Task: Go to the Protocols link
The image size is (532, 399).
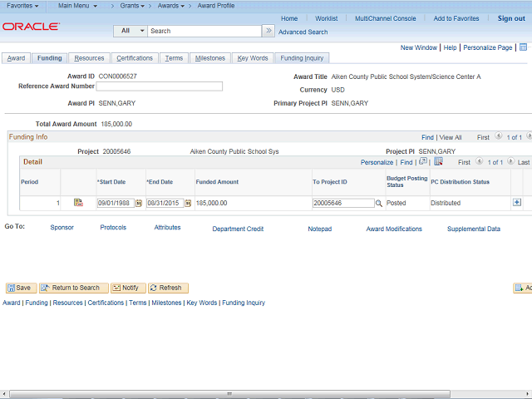Action: 113,227
